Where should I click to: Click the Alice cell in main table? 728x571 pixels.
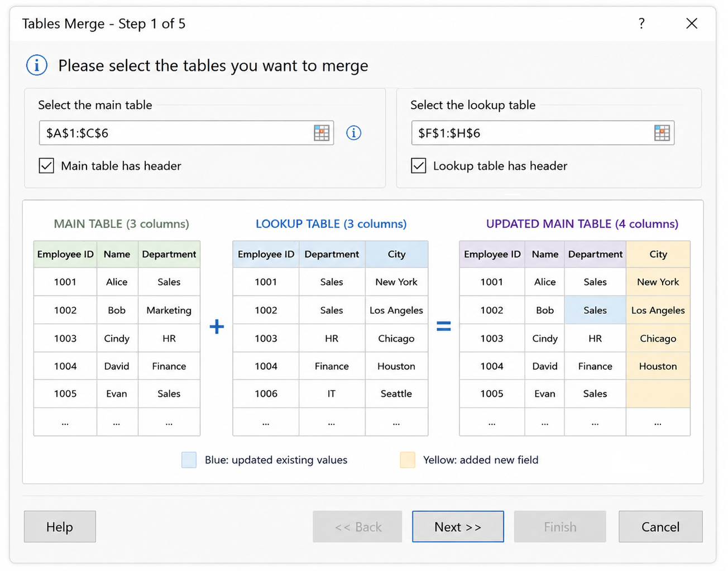point(117,282)
